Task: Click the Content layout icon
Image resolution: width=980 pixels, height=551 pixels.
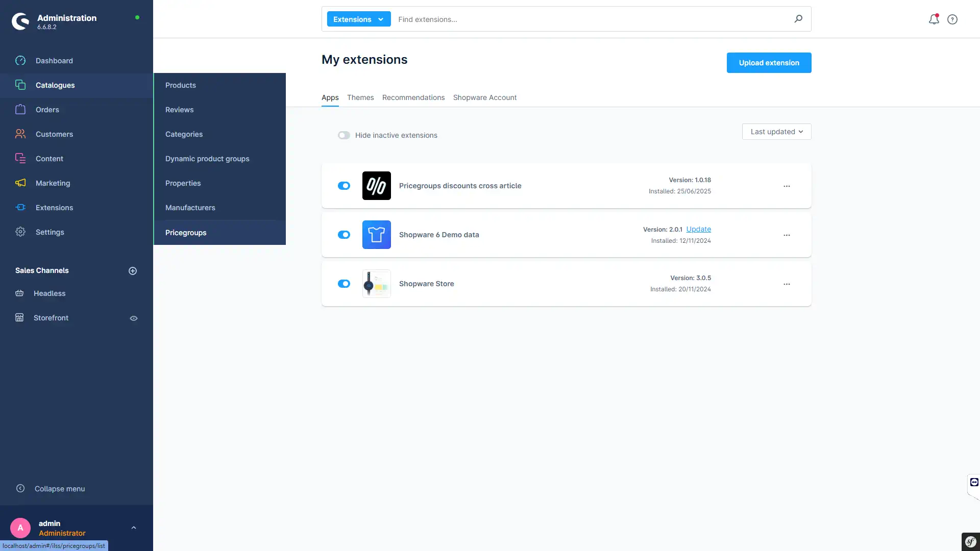Action: pos(20,158)
